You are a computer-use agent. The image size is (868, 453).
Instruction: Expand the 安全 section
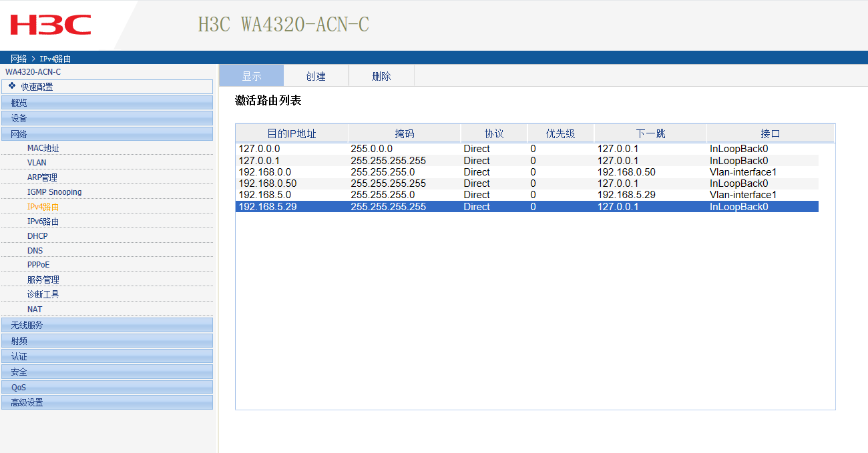[x=107, y=372]
